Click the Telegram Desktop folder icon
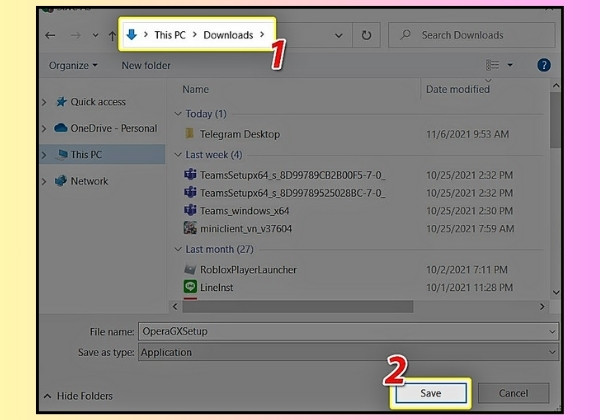Viewport: 600px width, 420px height. [190, 133]
